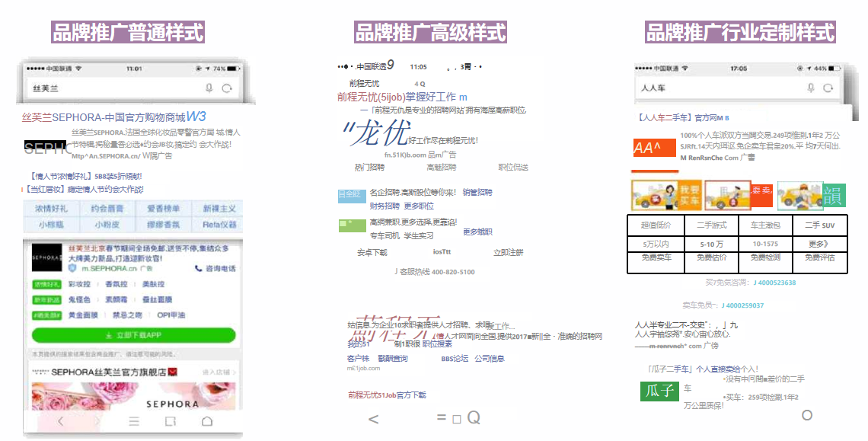Tap the 我要买车 taxi thumbnail

click(x=666, y=195)
